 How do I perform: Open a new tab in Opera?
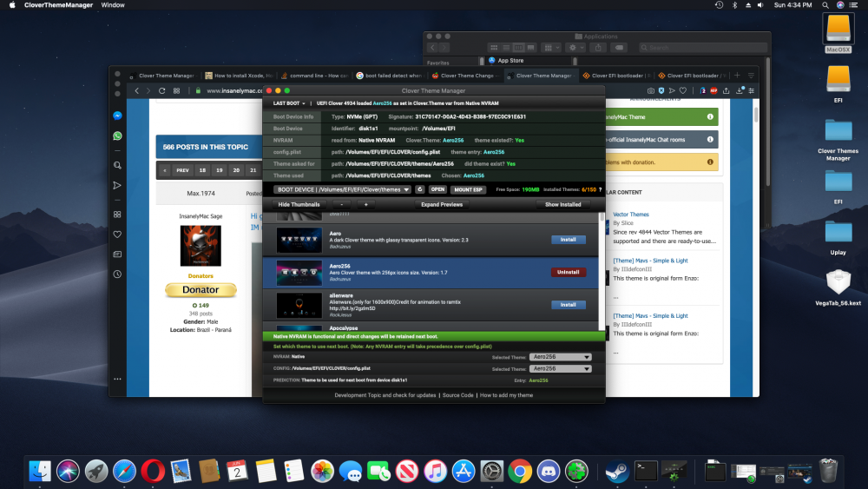737,76
